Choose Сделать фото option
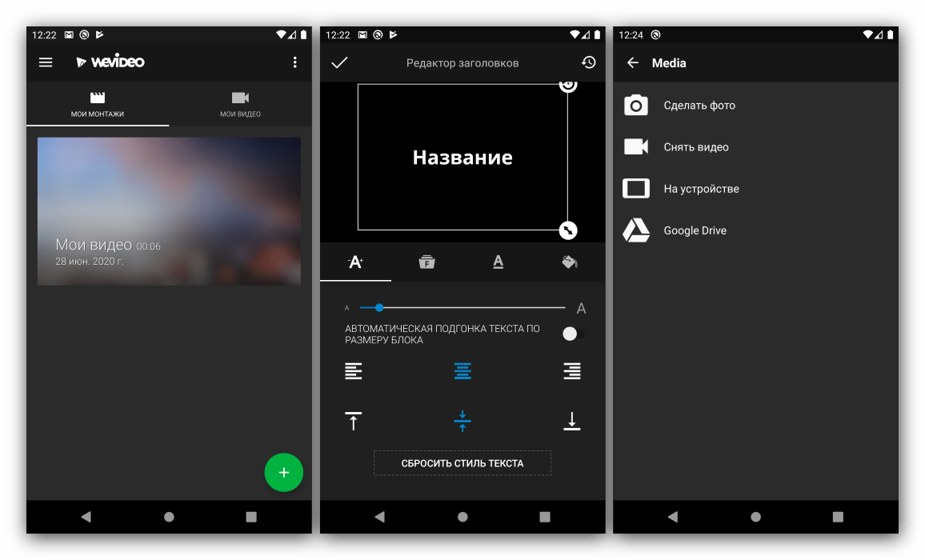Image resolution: width=925 pixels, height=560 pixels. (x=699, y=106)
